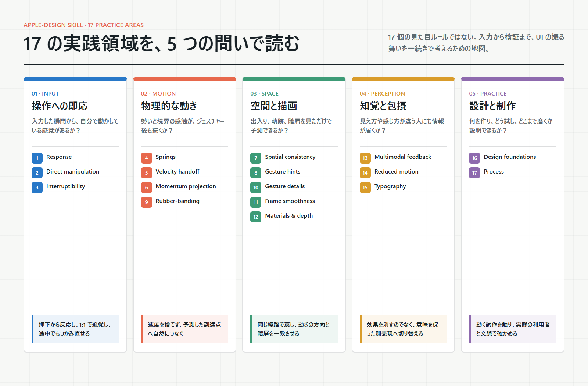
Task: Click the number 13 badge beside Multimodal feedback
Action: click(365, 158)
